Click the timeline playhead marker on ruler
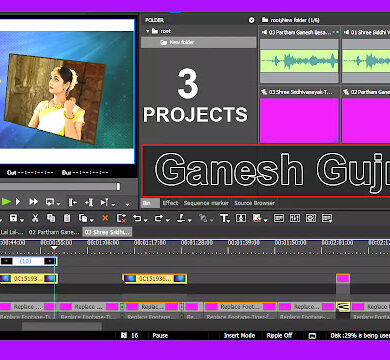Viewport: 390px width, 360px height. 54,248
